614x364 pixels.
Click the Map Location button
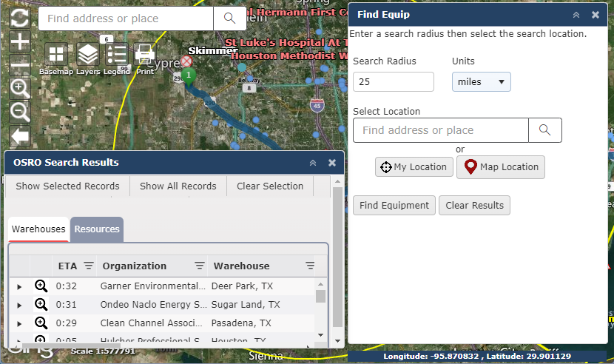(500, 167)
